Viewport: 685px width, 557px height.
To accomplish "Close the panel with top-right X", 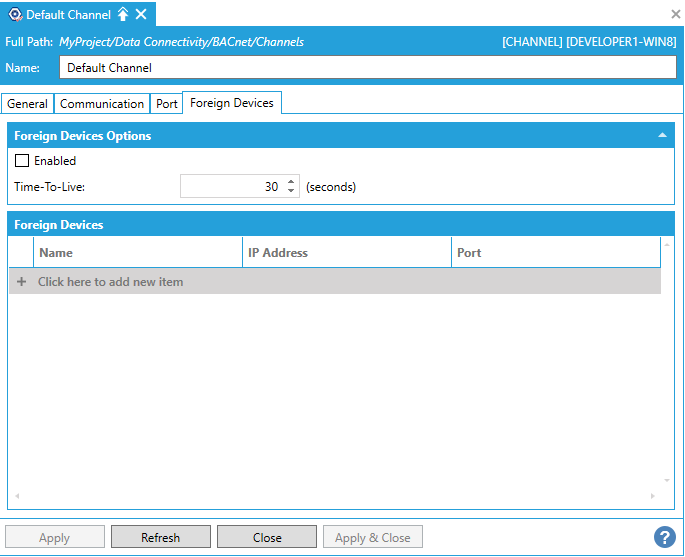I will [675, 14].
